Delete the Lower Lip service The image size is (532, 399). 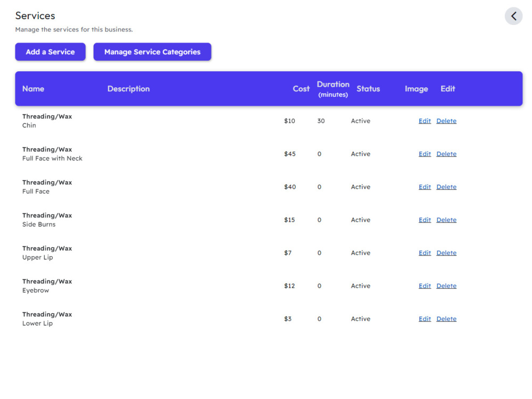(446, 319)
